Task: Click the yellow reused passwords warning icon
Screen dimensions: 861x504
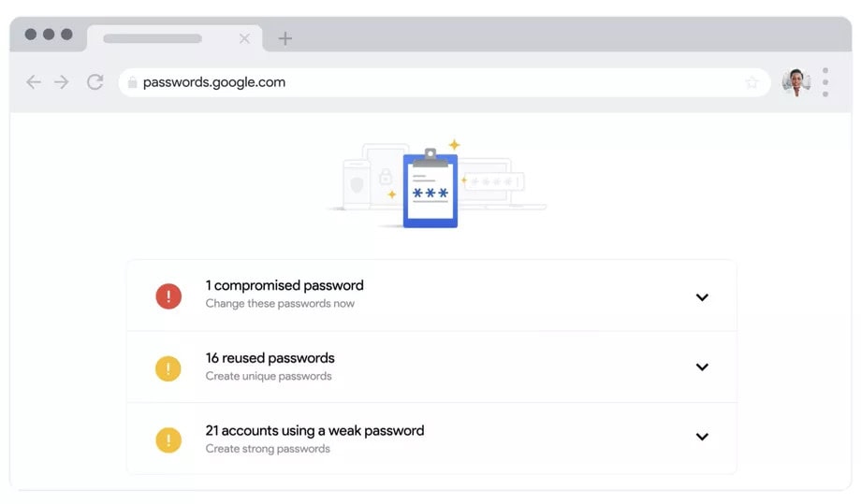Action: [x=168, y=368]
